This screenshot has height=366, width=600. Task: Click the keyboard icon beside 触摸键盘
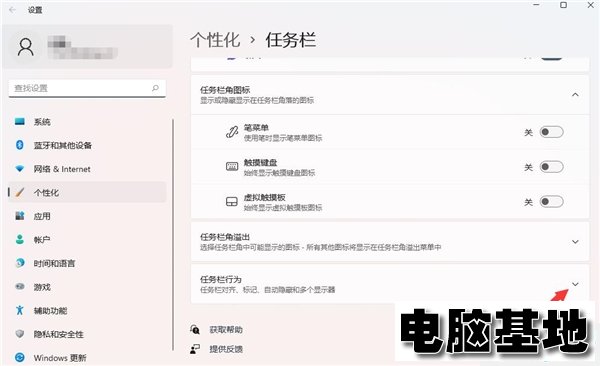[x=232, y=167]
